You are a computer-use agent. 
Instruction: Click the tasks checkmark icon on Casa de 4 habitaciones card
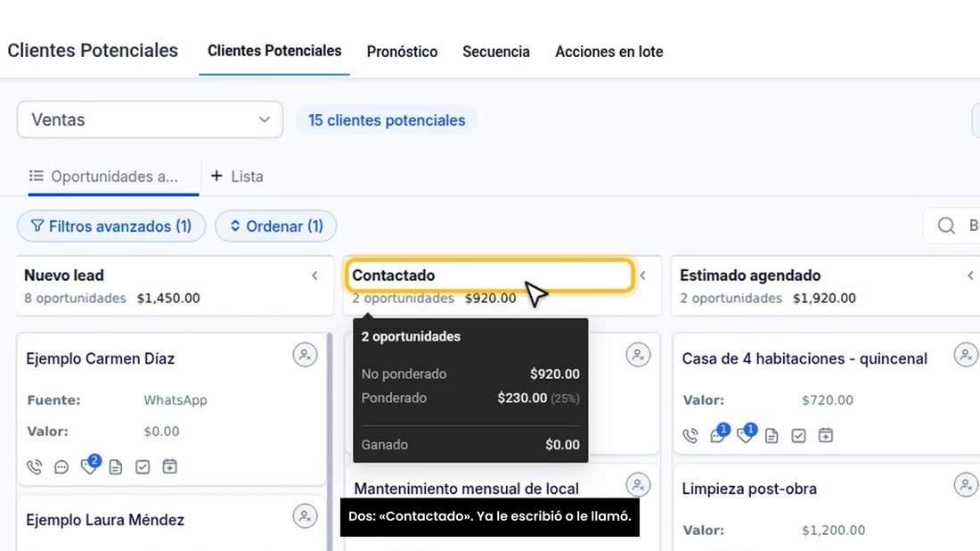(x=799, y=435)
